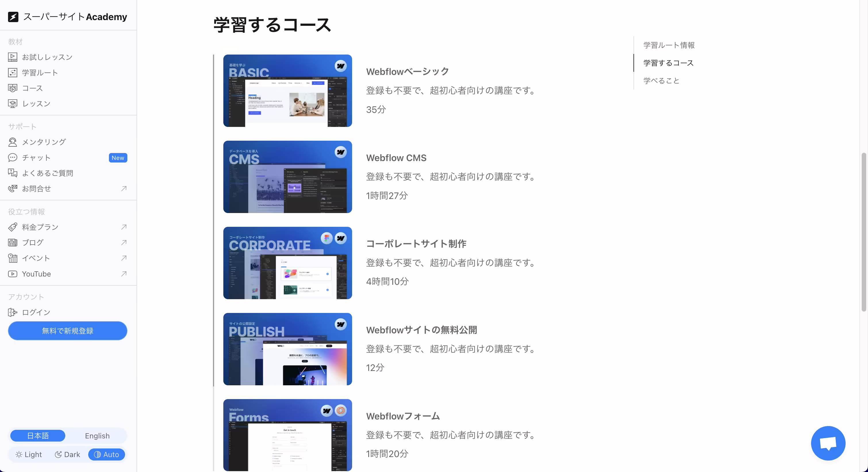This screenshot has height=472, width=868.
Task: Click the スーパーサイト Academy logo
Action: click(x=67, y=17)
